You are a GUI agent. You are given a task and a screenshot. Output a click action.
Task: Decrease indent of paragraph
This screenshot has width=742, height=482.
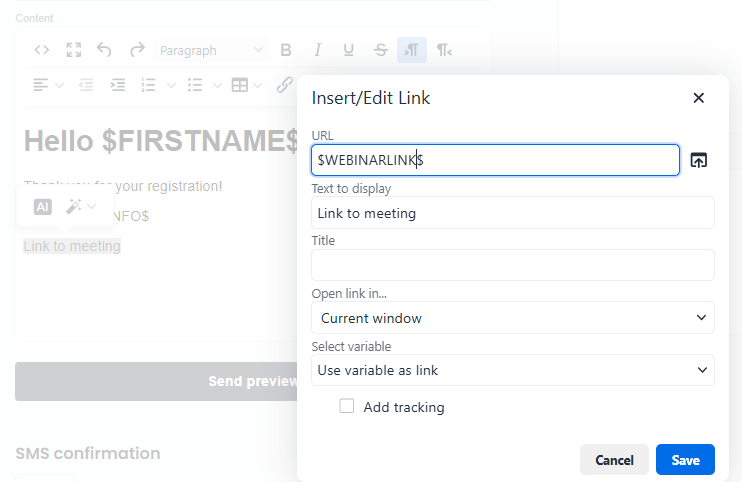click(86, 85)
